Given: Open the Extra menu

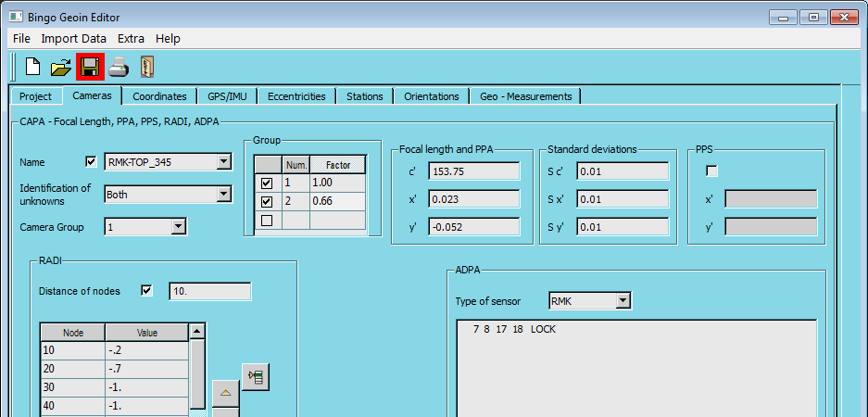Looking at the screenshot, I should pos(131,39).
